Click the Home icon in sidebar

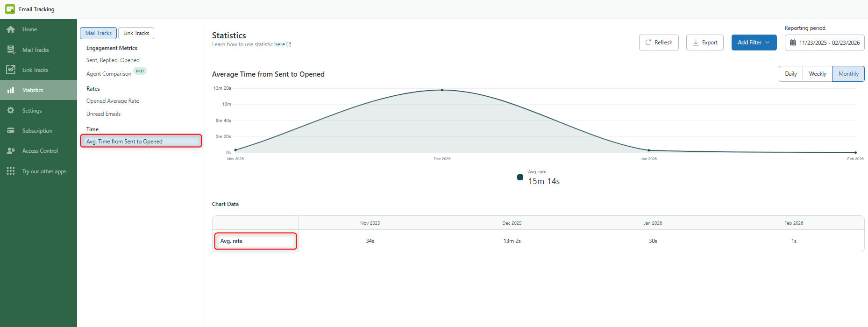(10, 29)
